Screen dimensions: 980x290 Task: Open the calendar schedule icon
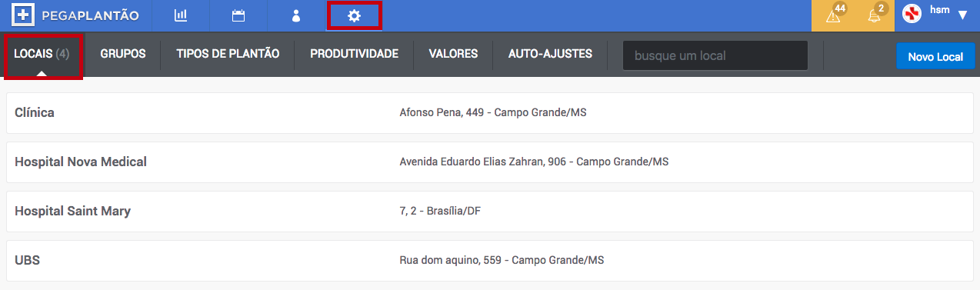(238, 15)
